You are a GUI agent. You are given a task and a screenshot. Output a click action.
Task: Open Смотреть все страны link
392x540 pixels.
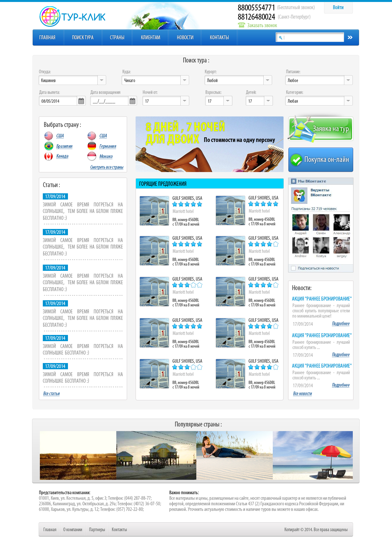pyautogui.click(x=107, y=167)
